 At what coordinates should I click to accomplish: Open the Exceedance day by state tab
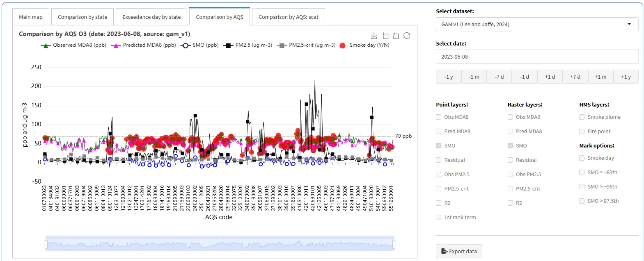click(151, 17)
